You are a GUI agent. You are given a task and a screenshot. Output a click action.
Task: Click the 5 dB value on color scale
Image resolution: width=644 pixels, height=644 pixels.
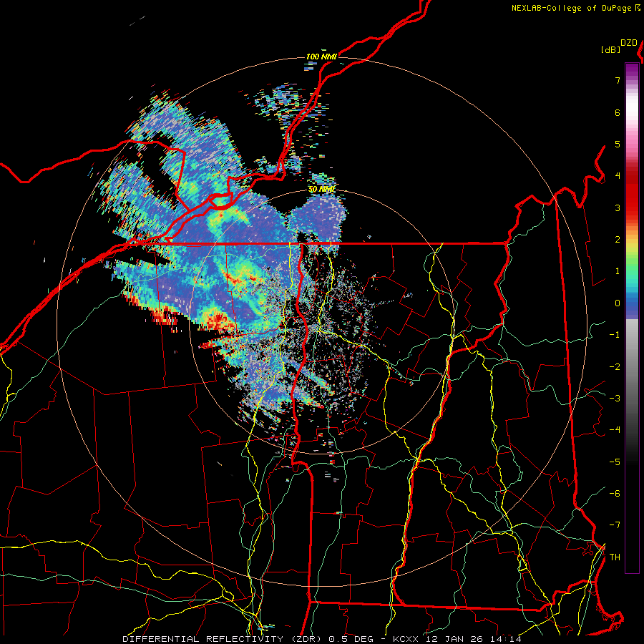(x=618, y=144)
